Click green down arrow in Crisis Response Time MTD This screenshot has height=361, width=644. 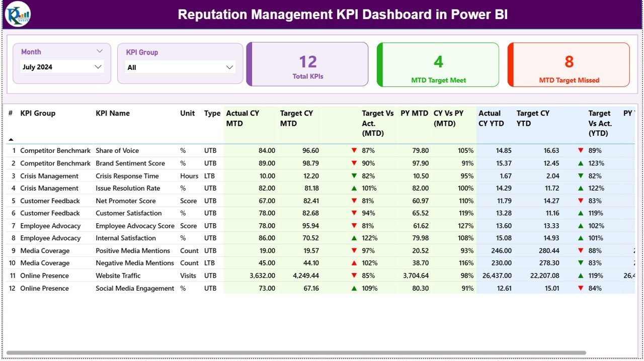(x=354, y=176)
